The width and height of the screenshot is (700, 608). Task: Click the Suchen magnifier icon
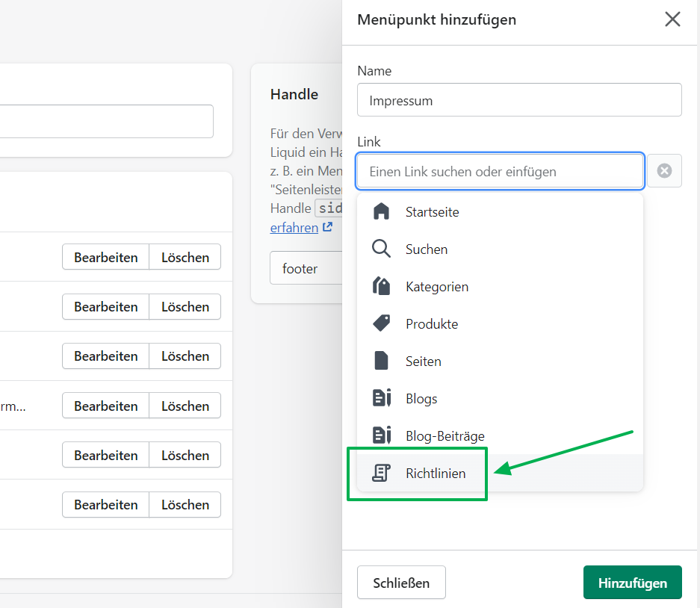coord(381,249)
